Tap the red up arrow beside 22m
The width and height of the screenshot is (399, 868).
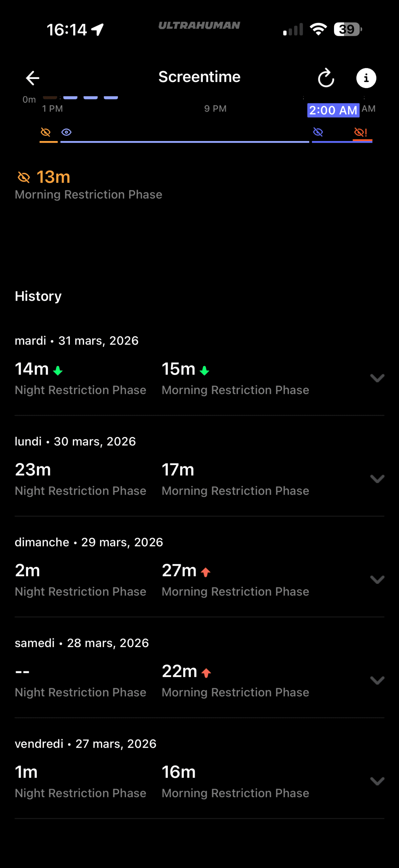[x=206, y=673]
